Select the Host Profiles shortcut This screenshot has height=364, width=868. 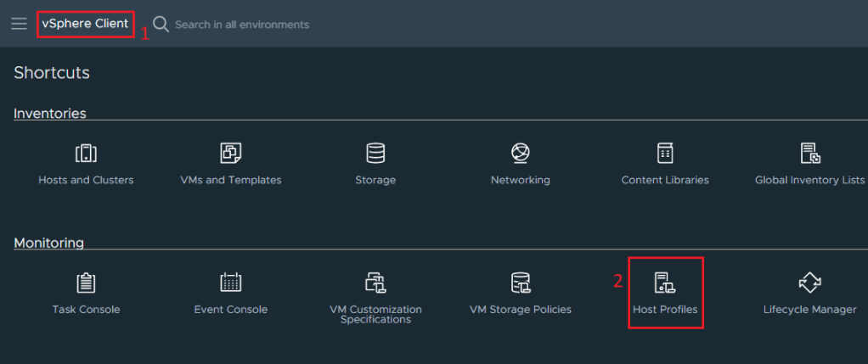pyautogui.click(x=665, y=293)
